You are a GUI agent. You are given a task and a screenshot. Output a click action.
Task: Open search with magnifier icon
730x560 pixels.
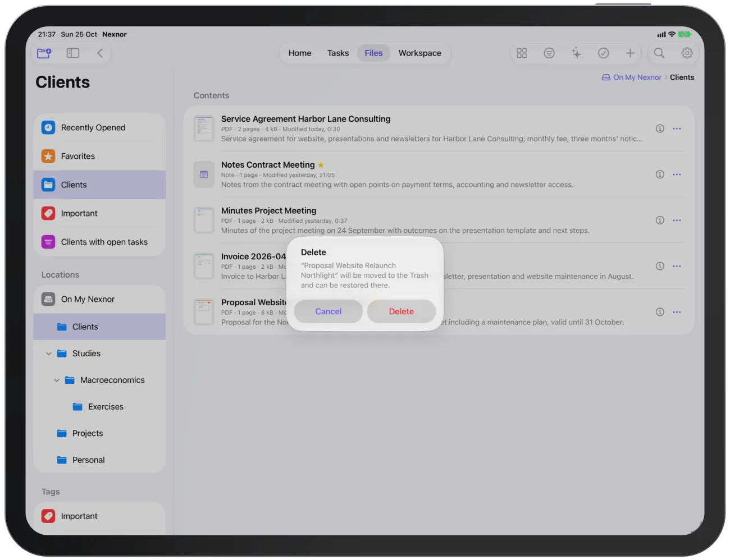pyautogui.click(x=659, y=53)
